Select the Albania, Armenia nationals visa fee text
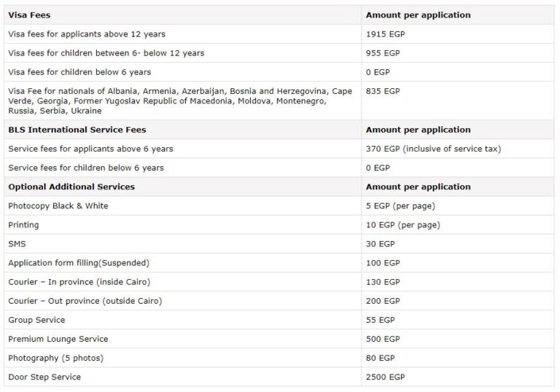Viewport: 560px width, 392px height. (x=179, y=101)
